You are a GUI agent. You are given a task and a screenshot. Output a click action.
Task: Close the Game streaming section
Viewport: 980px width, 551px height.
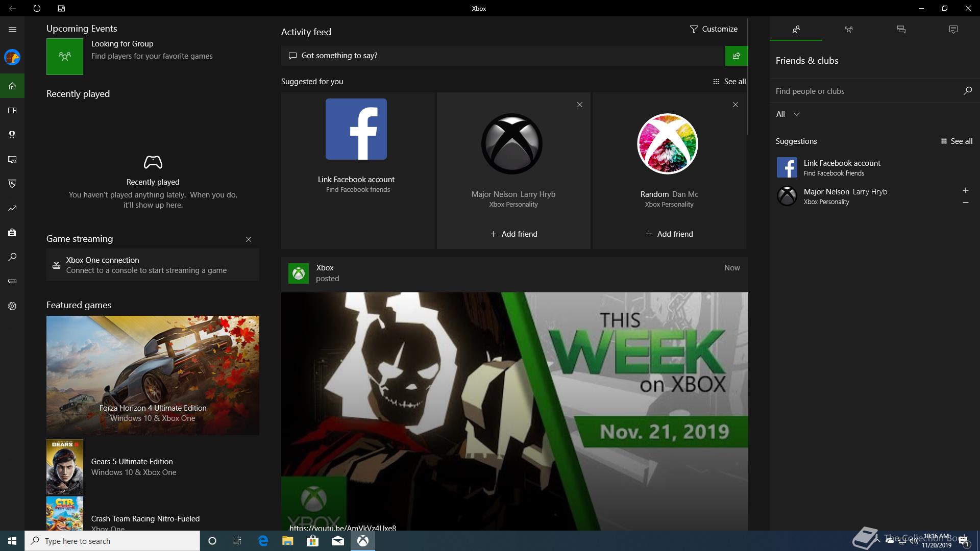pyautogui.click(x=249, y=239)
